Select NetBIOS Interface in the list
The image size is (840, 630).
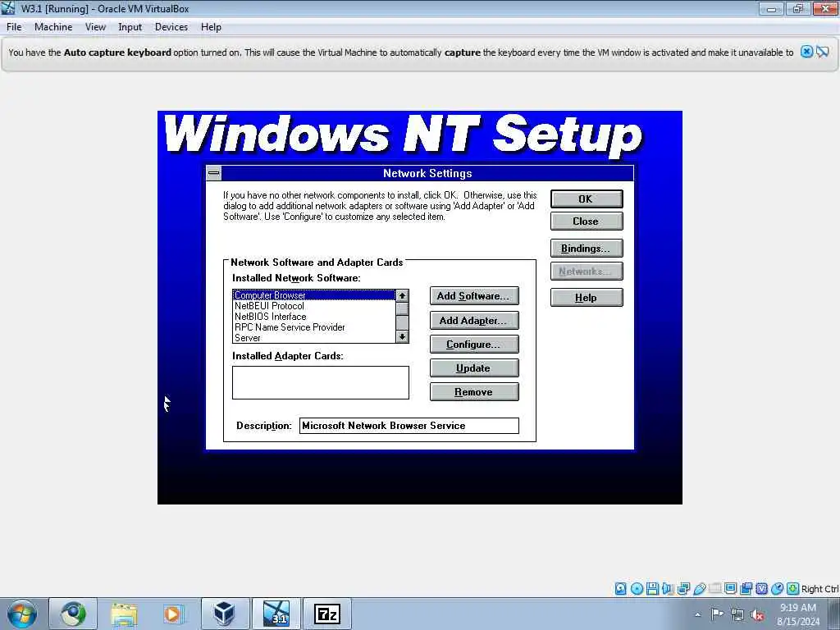click(314, 317)
